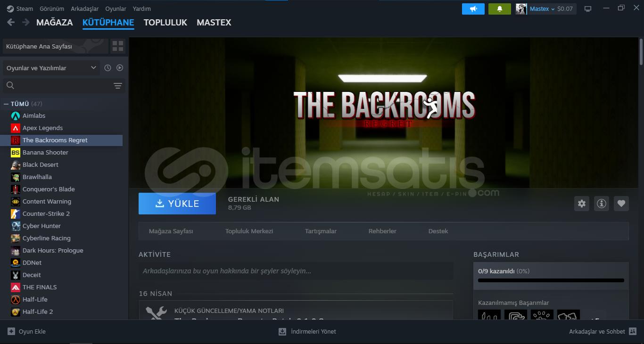Select The Backrooms Regret in list

coord(61,140)
